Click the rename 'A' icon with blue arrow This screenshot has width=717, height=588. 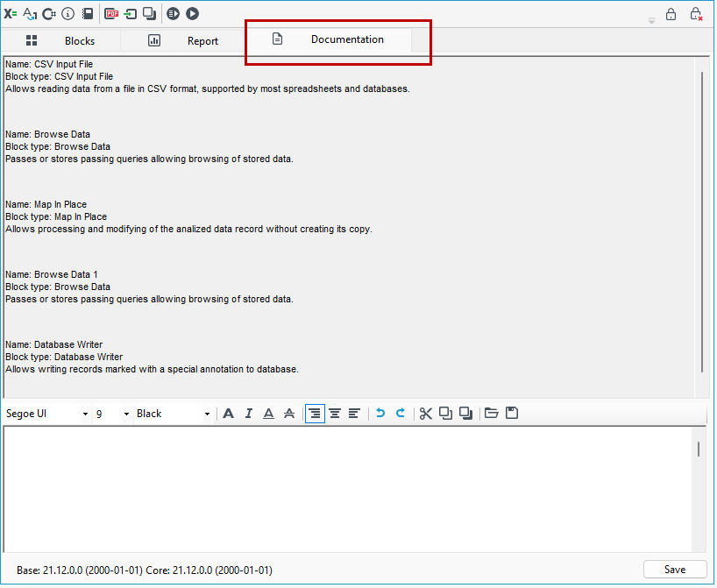click(x=30, y=14)
